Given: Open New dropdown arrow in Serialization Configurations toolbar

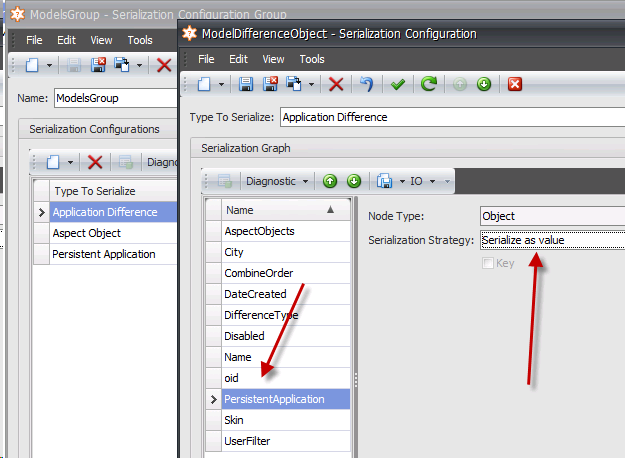Looking at the screenshot, I should pos(70,162).
